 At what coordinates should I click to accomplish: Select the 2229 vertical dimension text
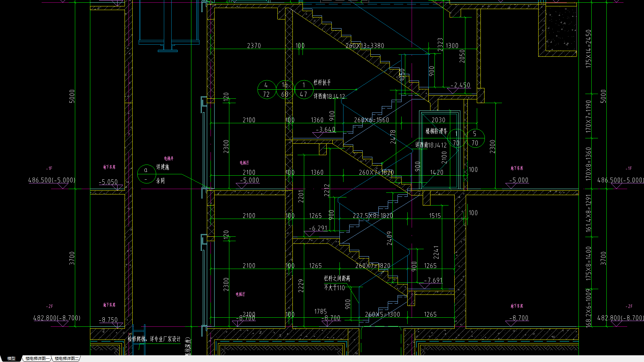coord(301,286)
